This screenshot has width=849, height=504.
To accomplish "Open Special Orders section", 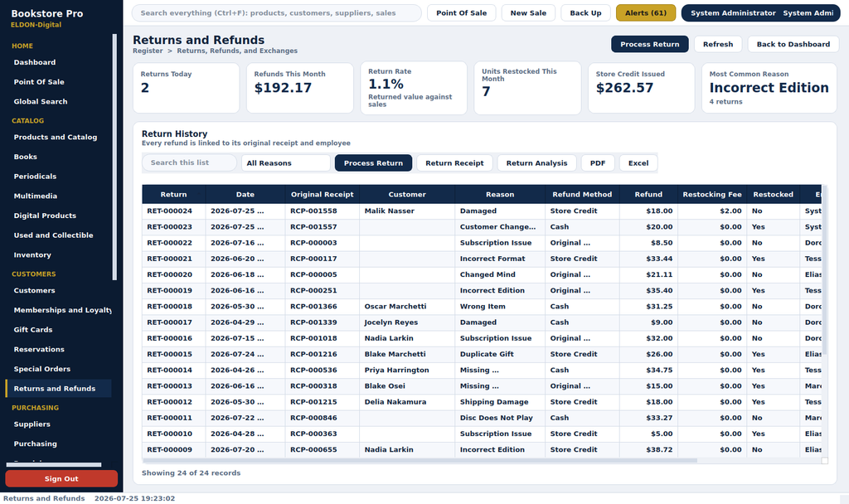I will coord(59,369).
